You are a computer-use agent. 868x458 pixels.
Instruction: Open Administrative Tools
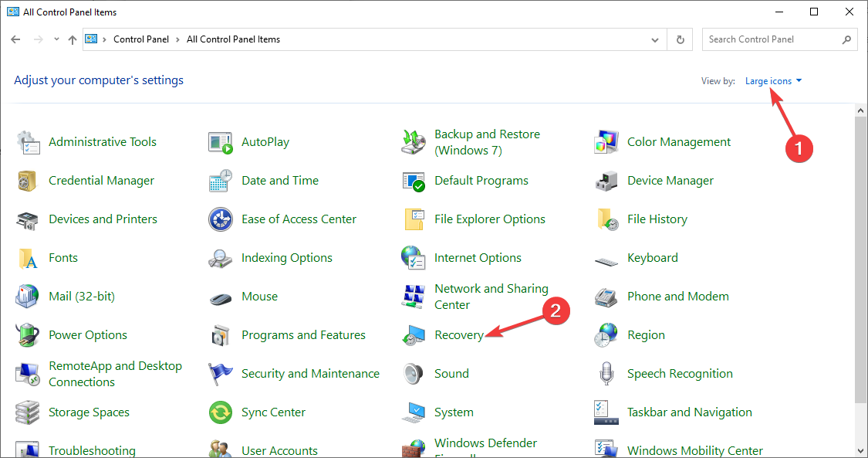tap(102, 141)
